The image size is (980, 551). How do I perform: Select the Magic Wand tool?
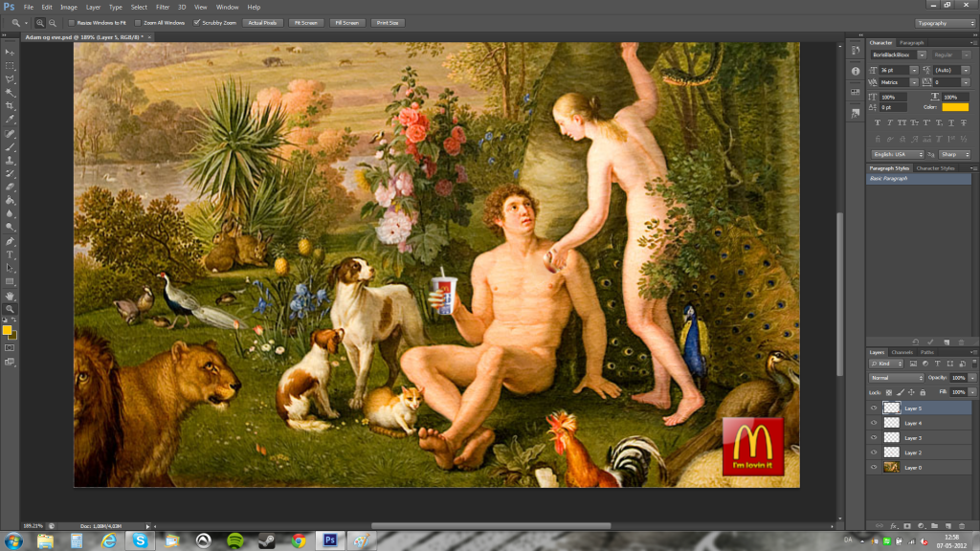[x=10, y=93]
